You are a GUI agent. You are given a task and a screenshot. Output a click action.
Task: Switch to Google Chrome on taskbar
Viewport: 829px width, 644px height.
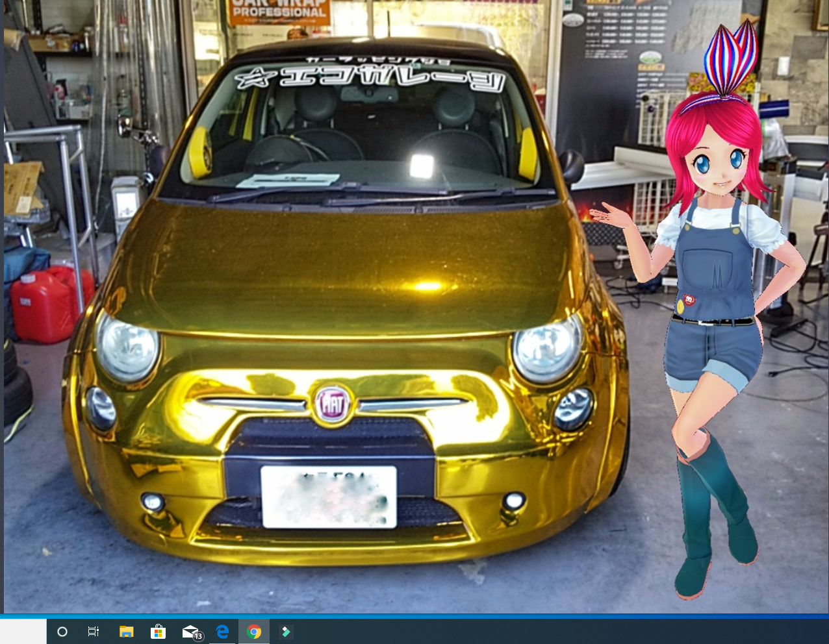pos(254,631)
